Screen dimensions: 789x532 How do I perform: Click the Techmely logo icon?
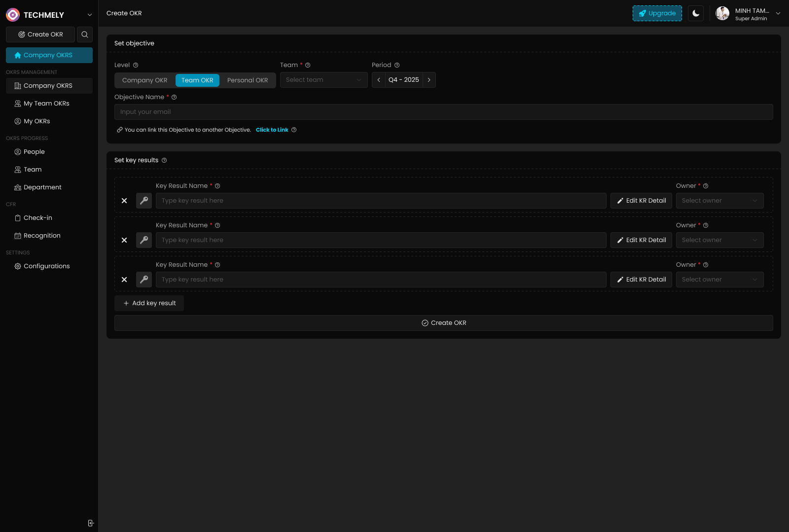13,15
